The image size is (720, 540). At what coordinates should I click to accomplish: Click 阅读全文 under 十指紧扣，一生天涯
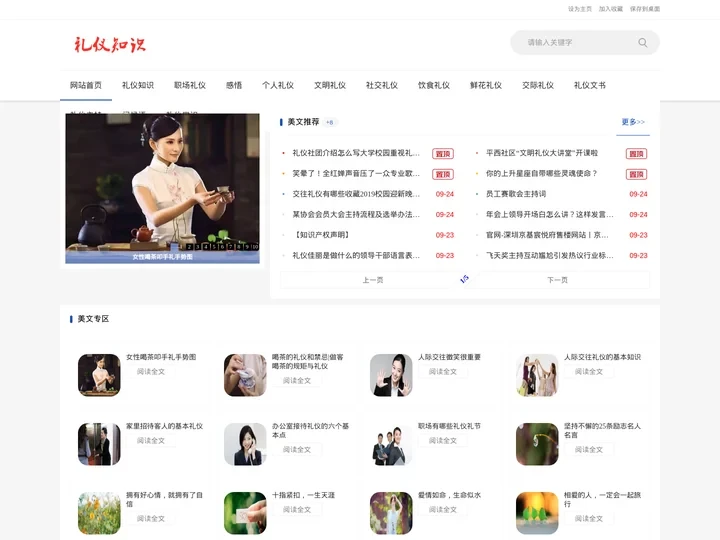pos(297,509)
